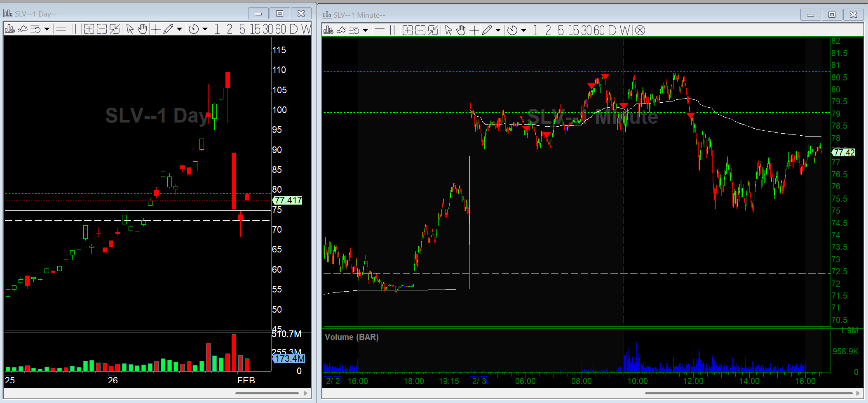The width and height of the screenshot is (868, 403).
Task: Expand the clock dropdown arrow in Day window
Action: click(x=205, y=29)
